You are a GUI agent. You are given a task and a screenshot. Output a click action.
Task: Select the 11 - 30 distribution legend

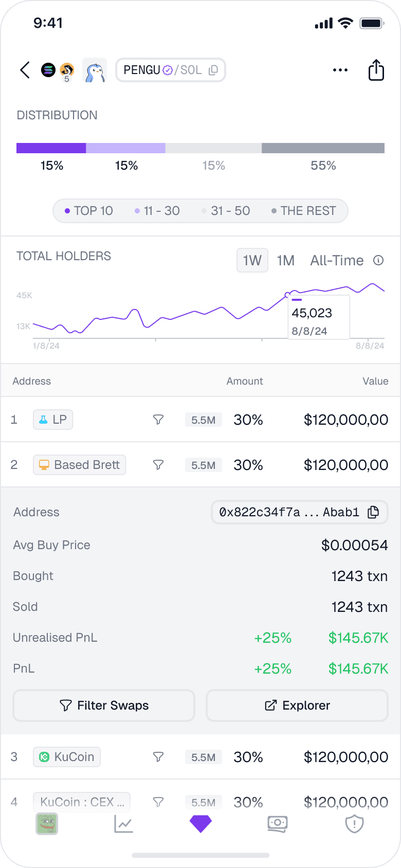click(x=157, y=211)
